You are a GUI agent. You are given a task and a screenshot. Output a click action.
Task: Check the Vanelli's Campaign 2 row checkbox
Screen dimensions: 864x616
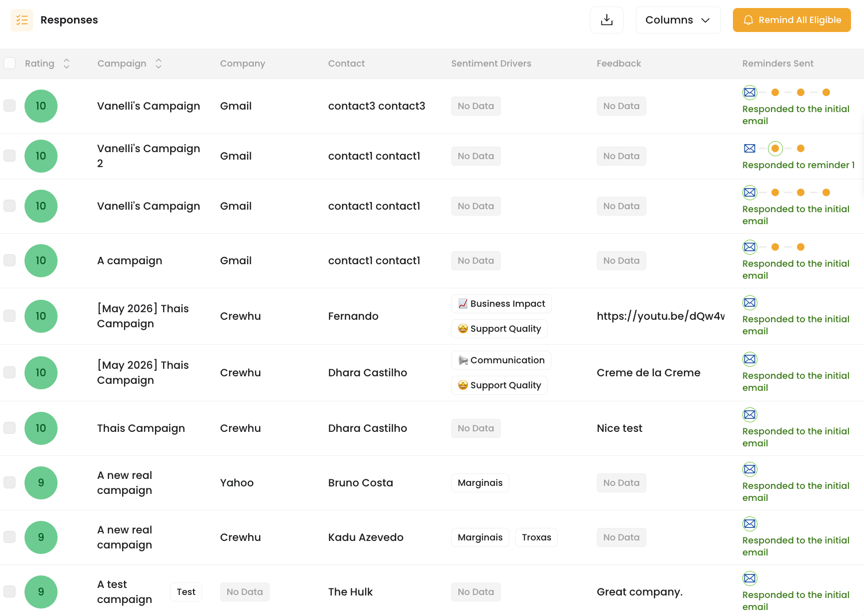coord(10,156)
